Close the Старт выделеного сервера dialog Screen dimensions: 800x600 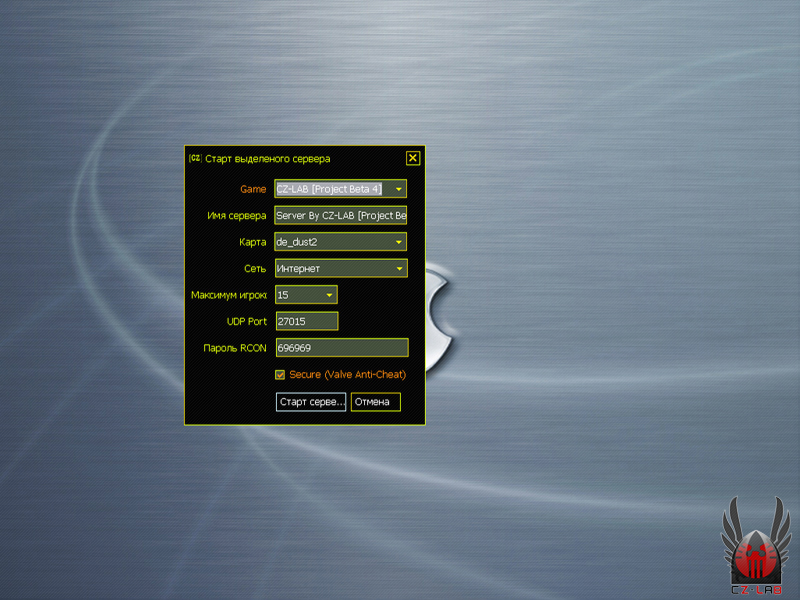[413, 158]
